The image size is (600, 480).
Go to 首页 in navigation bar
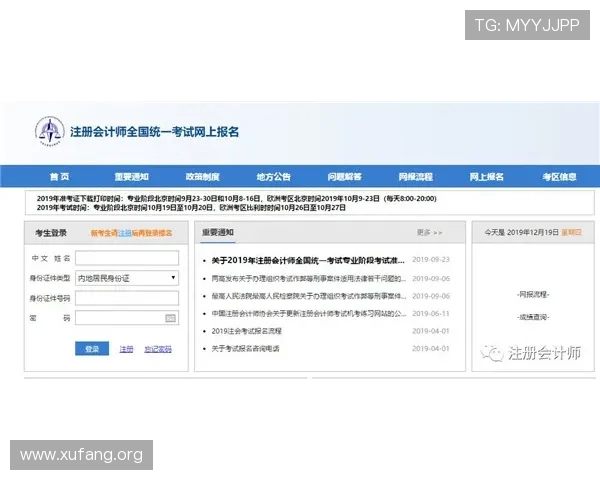(x=60, y=177)
